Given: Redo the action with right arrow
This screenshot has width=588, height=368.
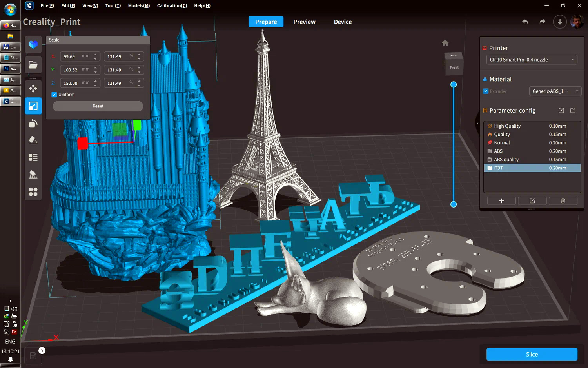Looking at the screenshot, I should 542,22.
